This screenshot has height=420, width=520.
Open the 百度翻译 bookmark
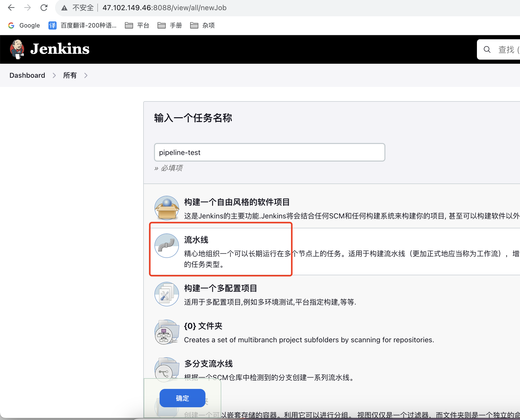82,25
